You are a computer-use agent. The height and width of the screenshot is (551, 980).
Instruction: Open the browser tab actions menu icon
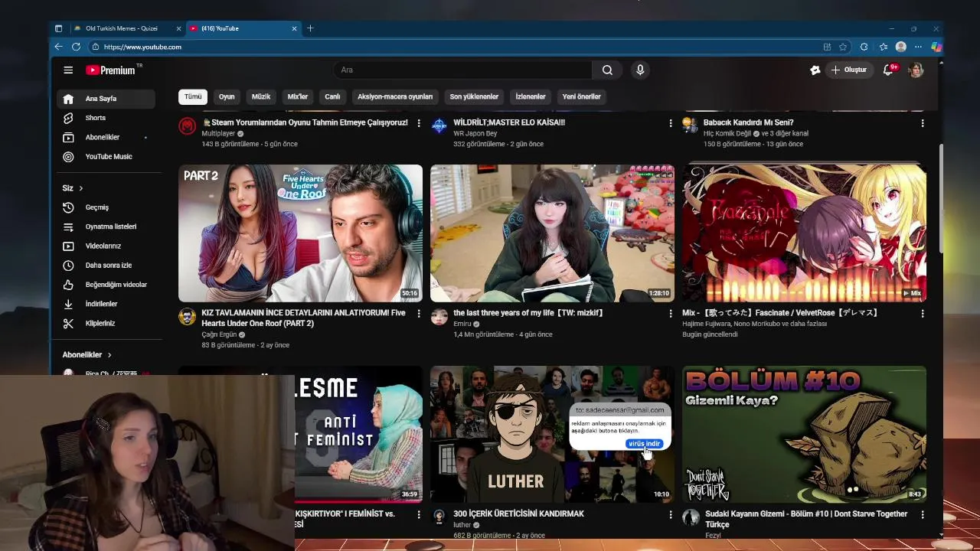[x=58, y=28]
